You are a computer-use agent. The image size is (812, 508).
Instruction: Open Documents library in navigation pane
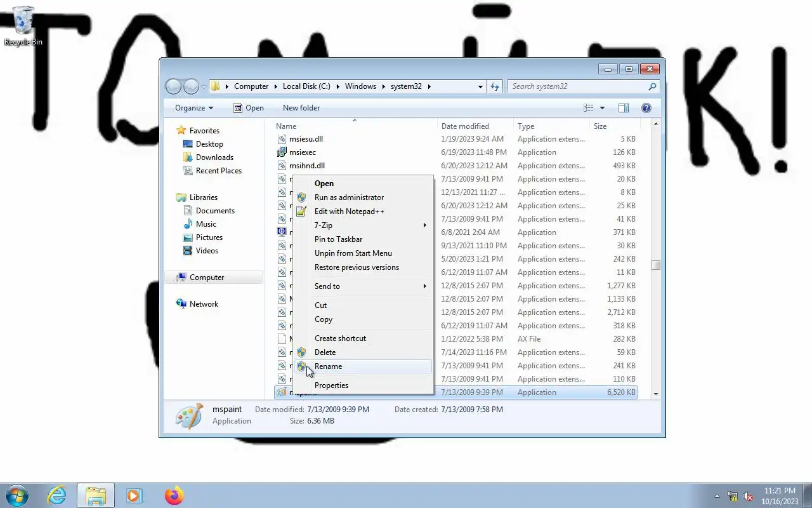215,211
